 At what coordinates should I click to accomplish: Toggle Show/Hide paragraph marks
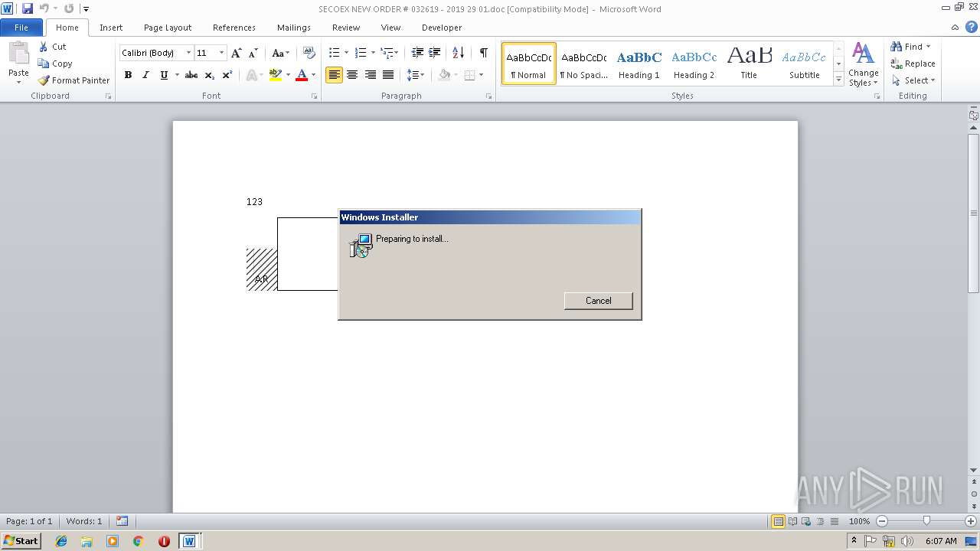(x=483, y=53)
